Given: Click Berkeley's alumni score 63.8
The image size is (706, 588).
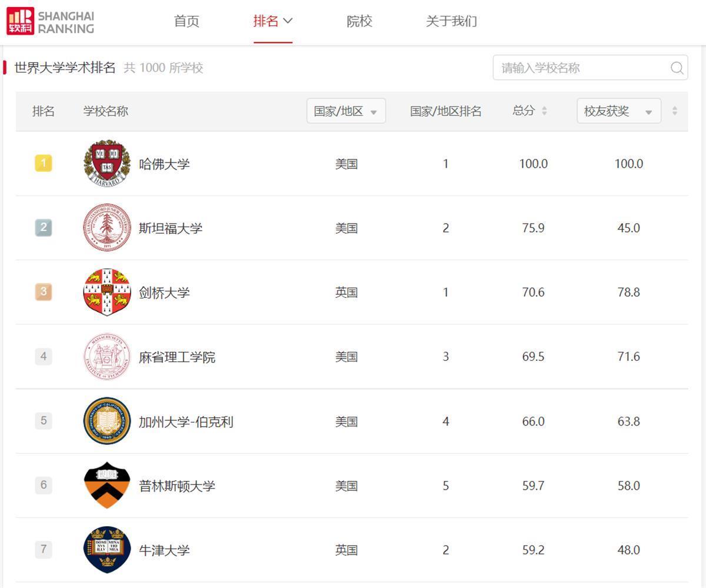Looking at the screenshot, I should [628, 421].
